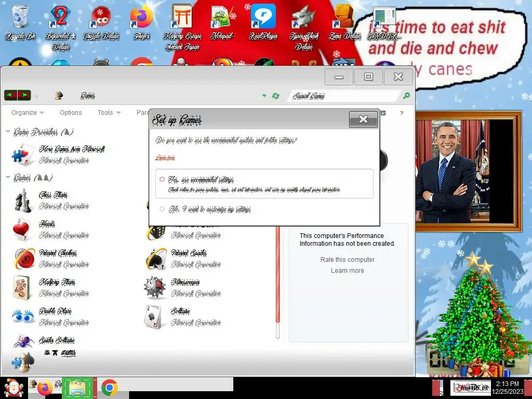This screenshot has width=532, height=399.
Task: Click the green Back arrow button
Action: (10, 96)
